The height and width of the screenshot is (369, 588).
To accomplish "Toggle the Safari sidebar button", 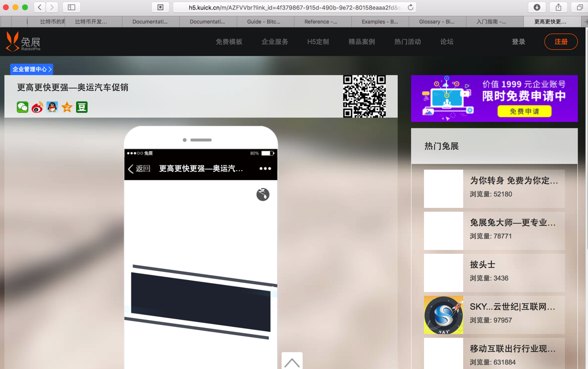I will click(72, 7).
